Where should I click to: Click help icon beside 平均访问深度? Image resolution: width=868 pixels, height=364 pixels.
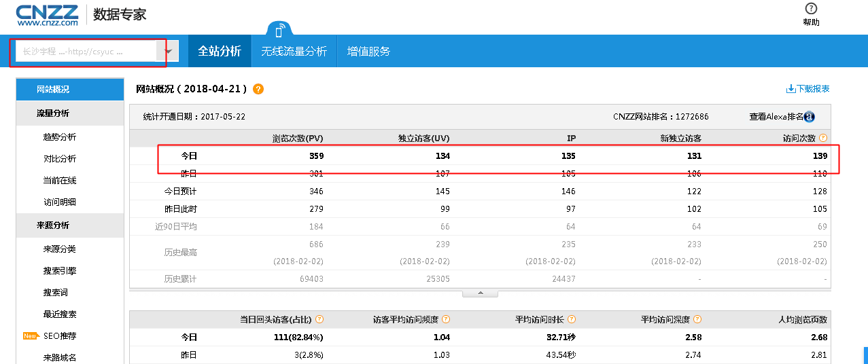pos(697,319)
